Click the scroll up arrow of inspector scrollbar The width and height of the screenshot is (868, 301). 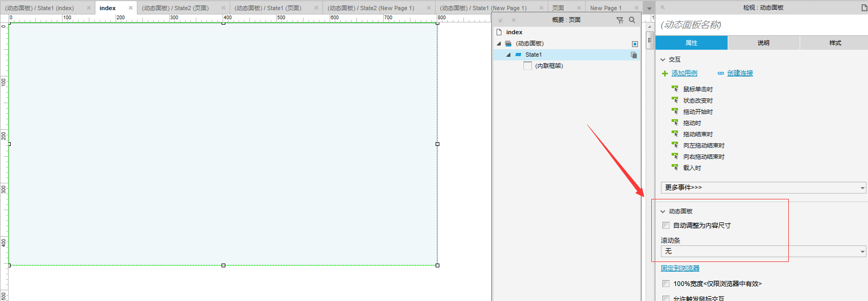tap(650, 27)
